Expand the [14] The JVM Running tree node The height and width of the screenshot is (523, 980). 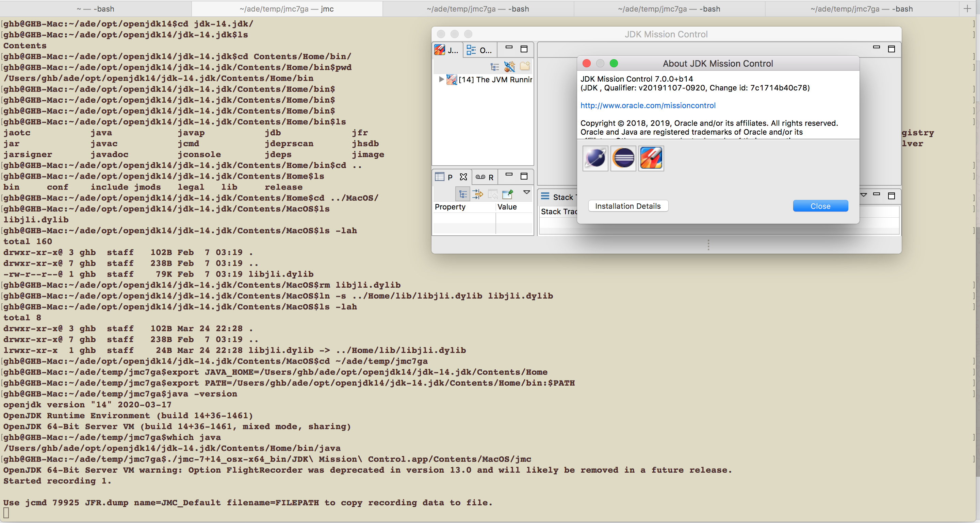441,80
